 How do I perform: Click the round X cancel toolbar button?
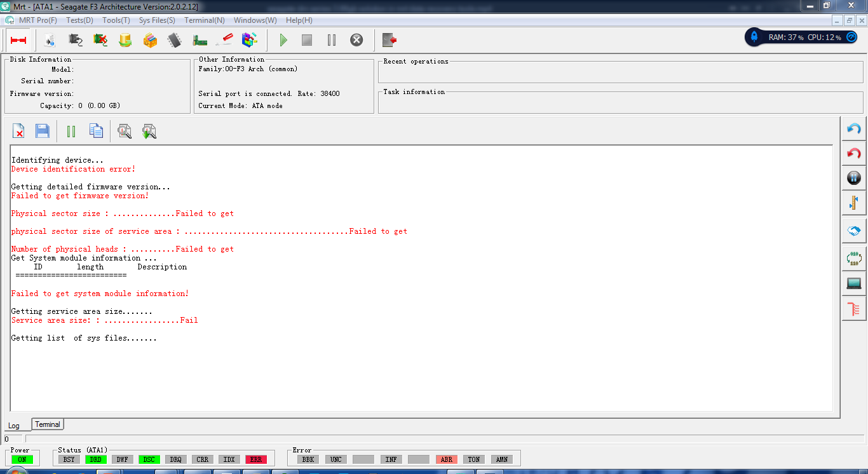356,40
